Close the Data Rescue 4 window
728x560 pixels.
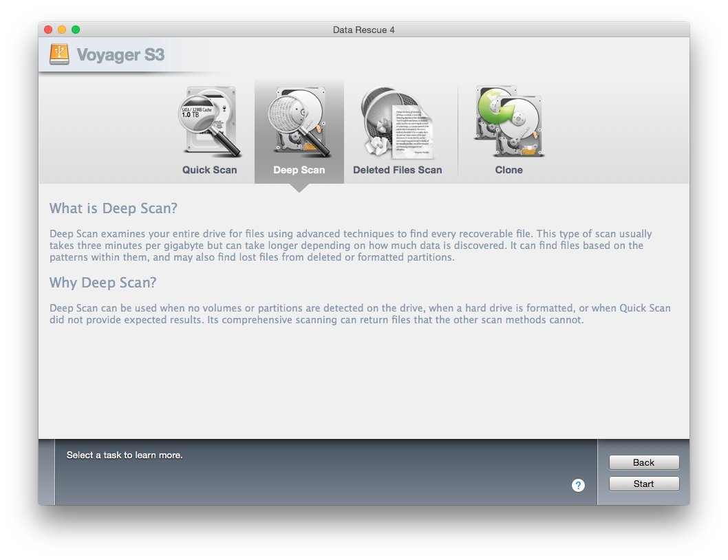click(47, 30)
